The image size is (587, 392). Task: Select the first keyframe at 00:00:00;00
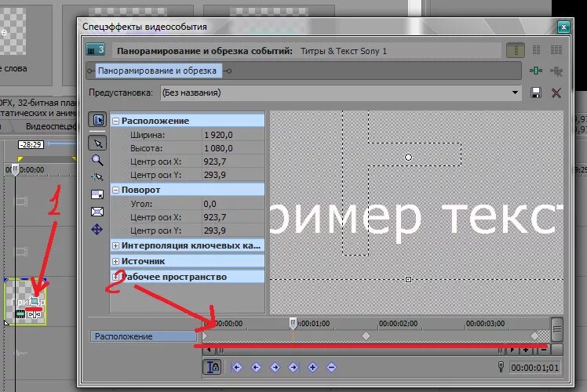click(205, 336)
